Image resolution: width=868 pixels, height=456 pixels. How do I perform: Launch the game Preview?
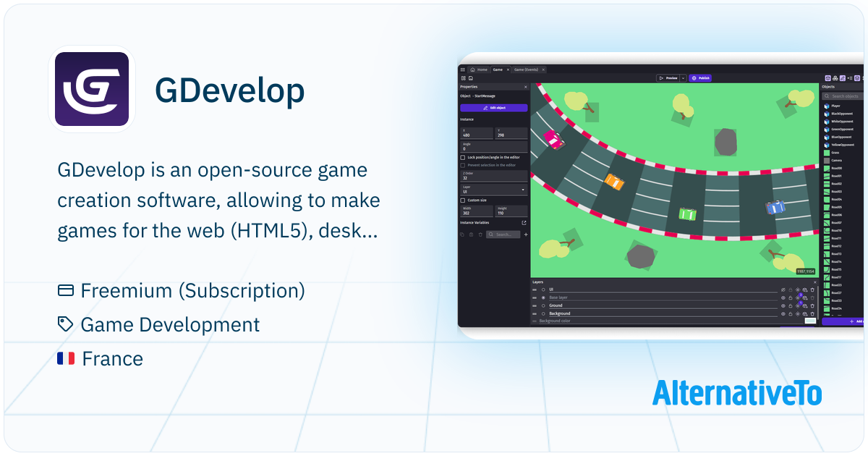[x=668, y=78]
